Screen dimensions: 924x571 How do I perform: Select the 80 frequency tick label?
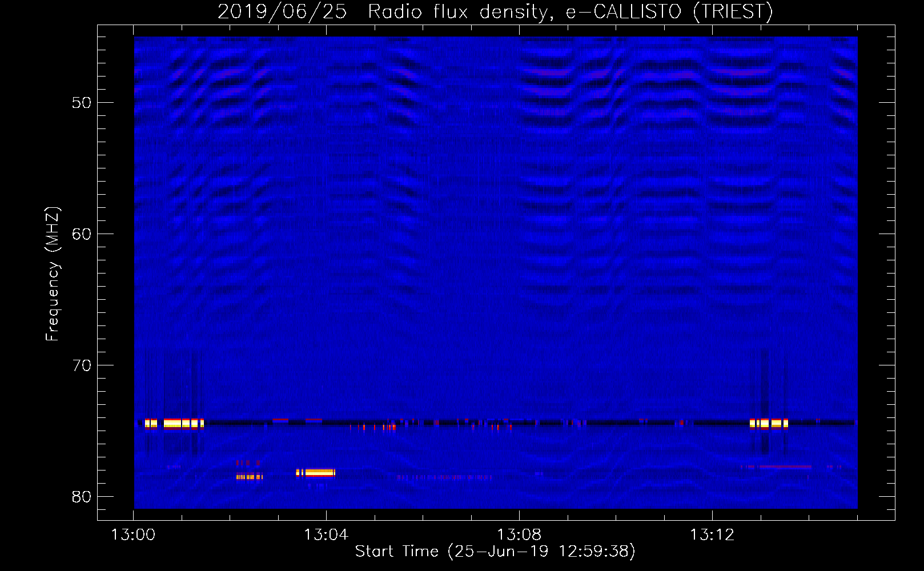coord(82,497)
